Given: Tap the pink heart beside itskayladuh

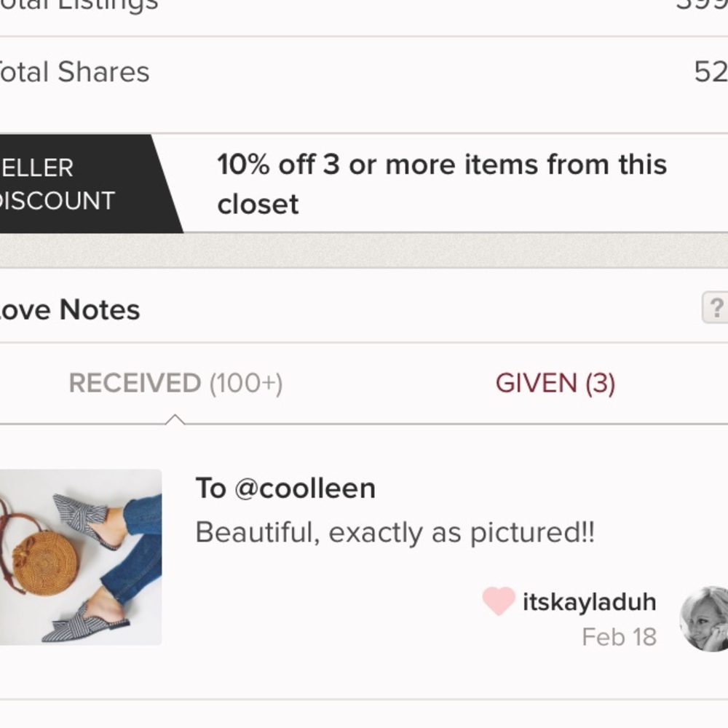Looking at the screenshot, I should [x=499, y=601].
